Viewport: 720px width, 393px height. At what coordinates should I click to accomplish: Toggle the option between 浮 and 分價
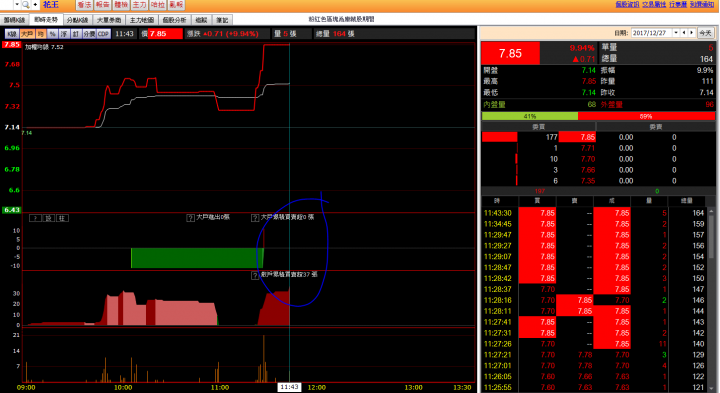coord(75,34)
